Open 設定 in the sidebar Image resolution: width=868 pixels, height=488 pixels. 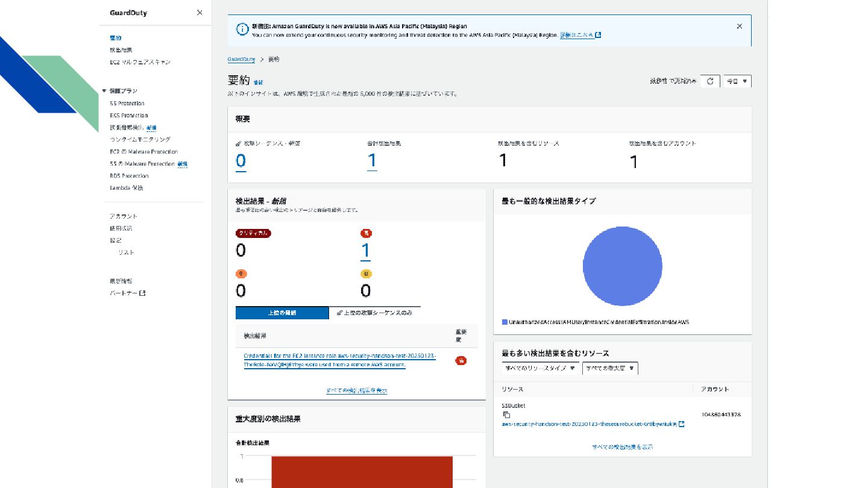(x=116, y=240)
